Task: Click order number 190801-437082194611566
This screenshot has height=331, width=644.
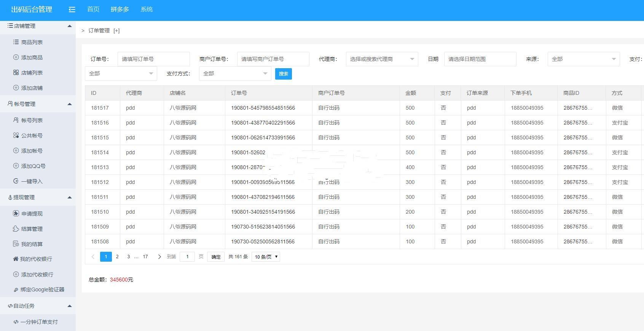Action: click(x=263, y=197)
